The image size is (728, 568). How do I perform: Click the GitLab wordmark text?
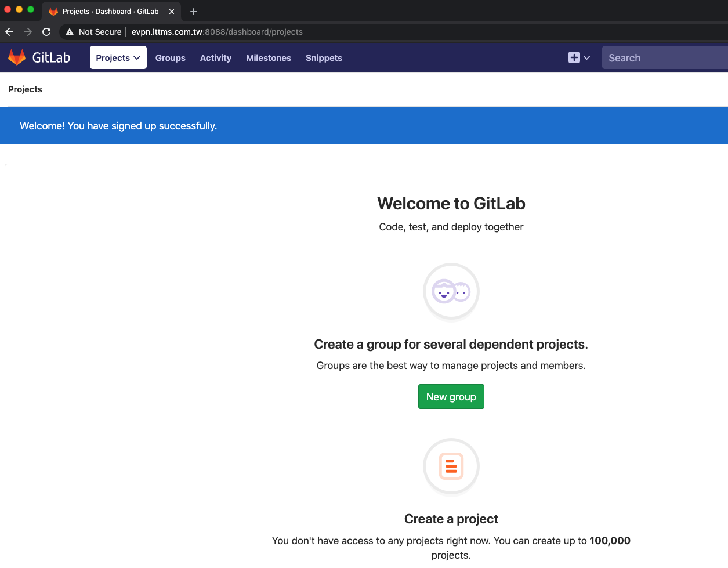pyautogui.click(x=52, y=57)
